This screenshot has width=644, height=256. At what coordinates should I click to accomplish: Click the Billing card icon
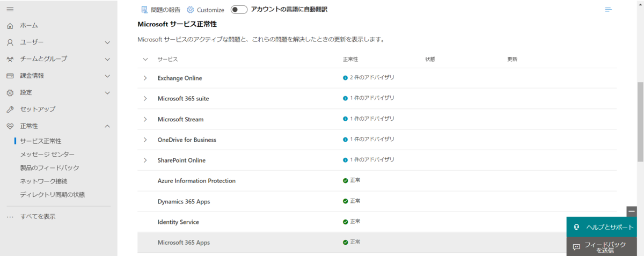coord(10,76)
